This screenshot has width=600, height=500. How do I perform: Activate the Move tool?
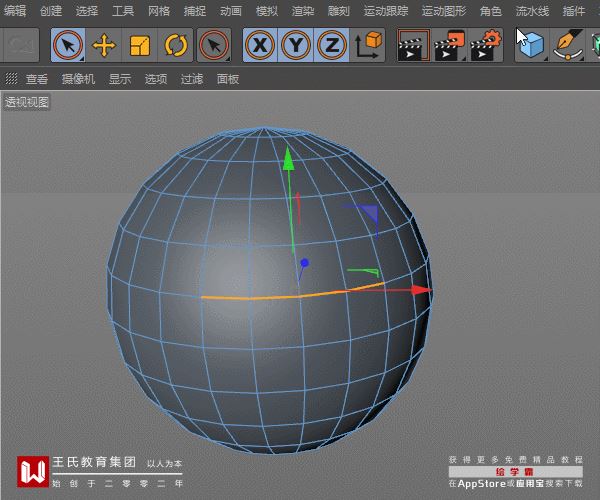(104, 45)
